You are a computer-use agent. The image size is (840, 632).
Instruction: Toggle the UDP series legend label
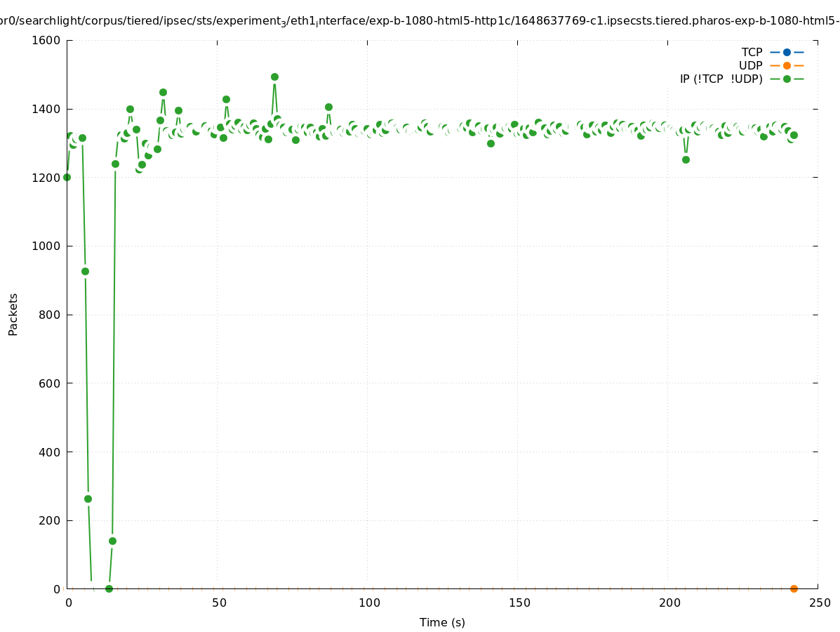[x=750, y=65]
